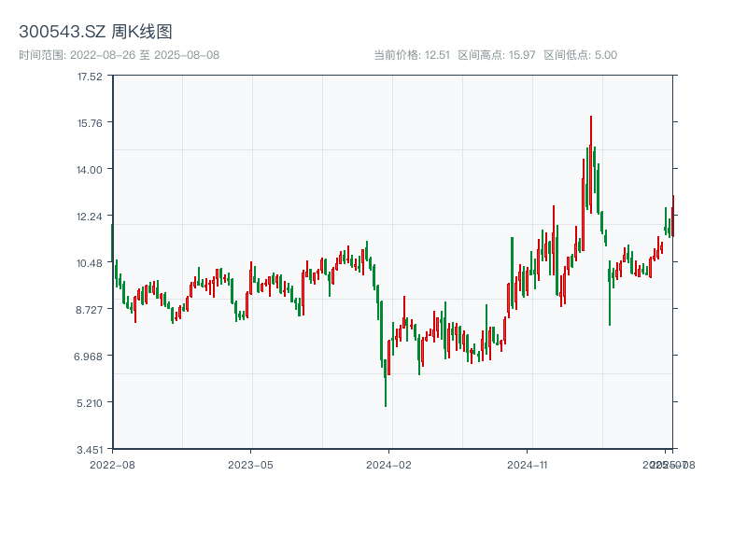The height and width of the screenshot is (560, 747).
Task: Click the 2024-02 x-axis date label
Action: (389, 464)
